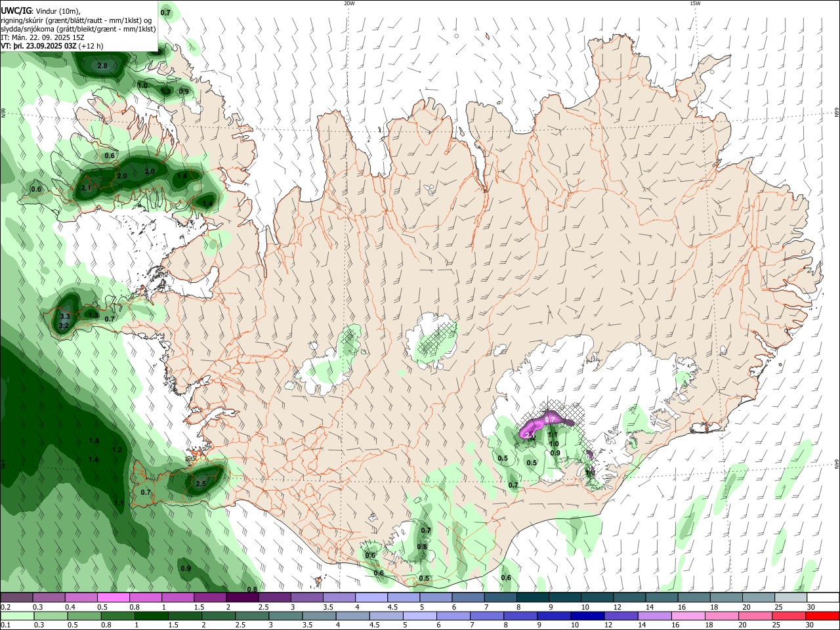The height and width of the screenshot is (630, 840).
Task: Click darkest green bottom-row swatch between 1 and 1.5
Action: click(x=152, y=616)
